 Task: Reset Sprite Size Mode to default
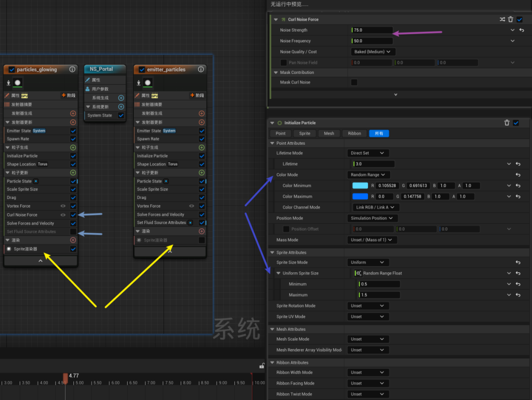pos(518,262)
